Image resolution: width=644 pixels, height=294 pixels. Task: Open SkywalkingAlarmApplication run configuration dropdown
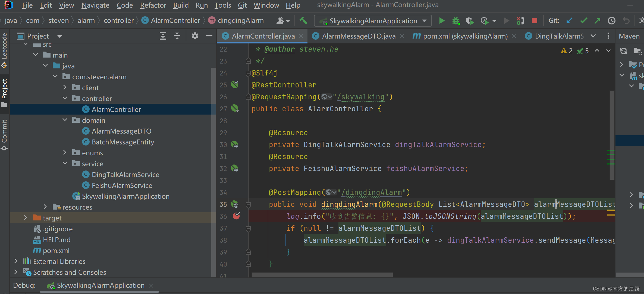pos(373,21)
